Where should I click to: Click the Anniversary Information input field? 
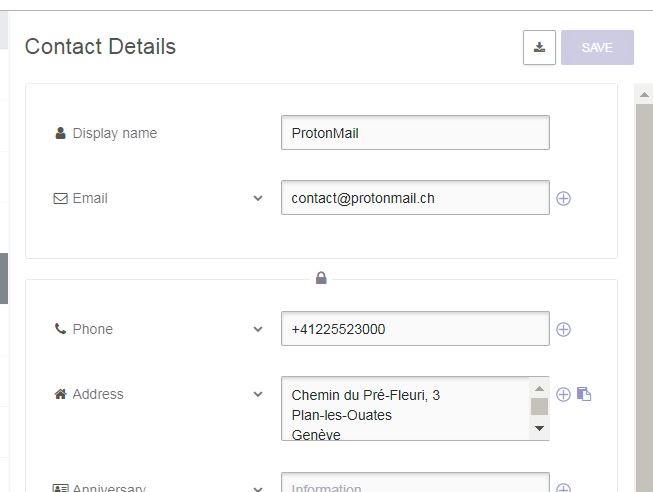pyautogui.click(x=415, y=483)
